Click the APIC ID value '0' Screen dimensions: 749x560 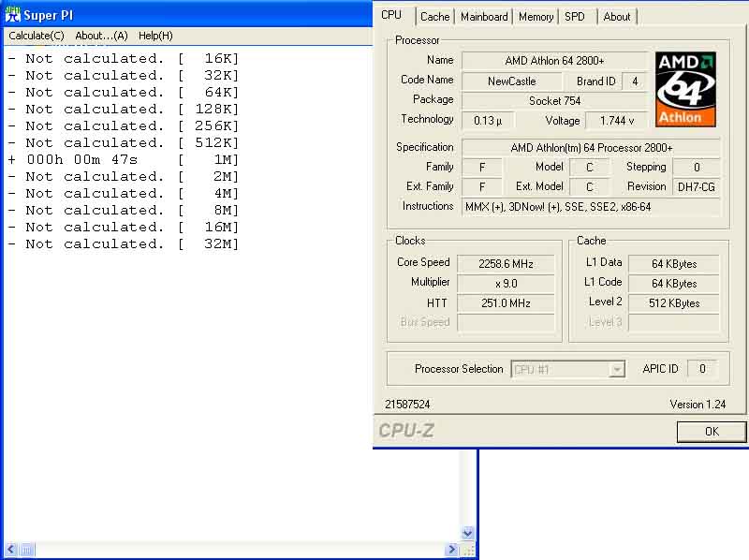tap(702, 368)
